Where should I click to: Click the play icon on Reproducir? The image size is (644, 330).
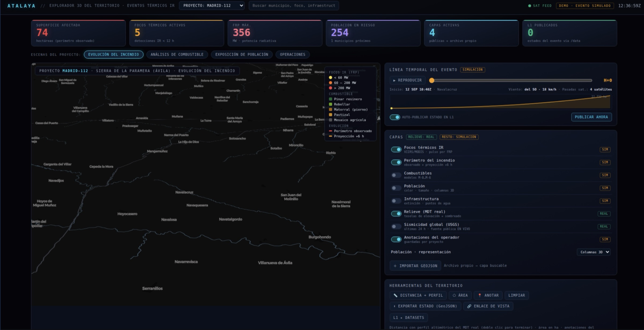(394, 80)
